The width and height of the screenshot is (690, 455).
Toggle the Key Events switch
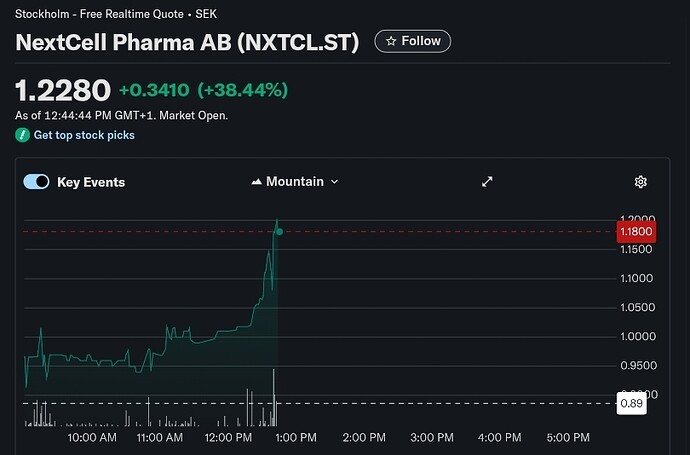click(36, 182)
